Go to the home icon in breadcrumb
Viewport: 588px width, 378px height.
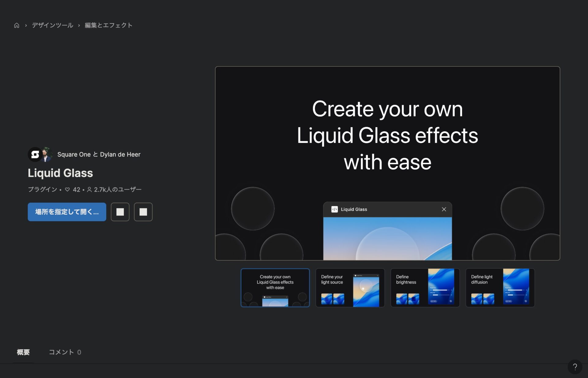coord(17,25)
